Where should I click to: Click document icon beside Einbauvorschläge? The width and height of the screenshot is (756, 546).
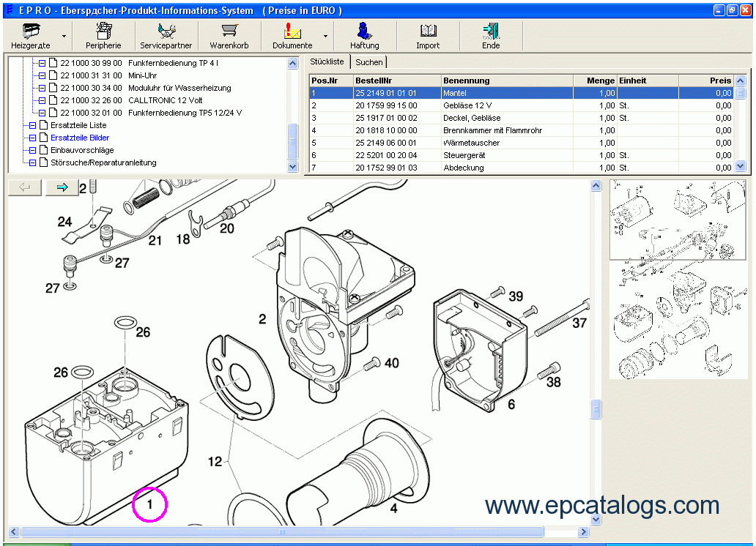pyautogui.click(x=43, y=150)
